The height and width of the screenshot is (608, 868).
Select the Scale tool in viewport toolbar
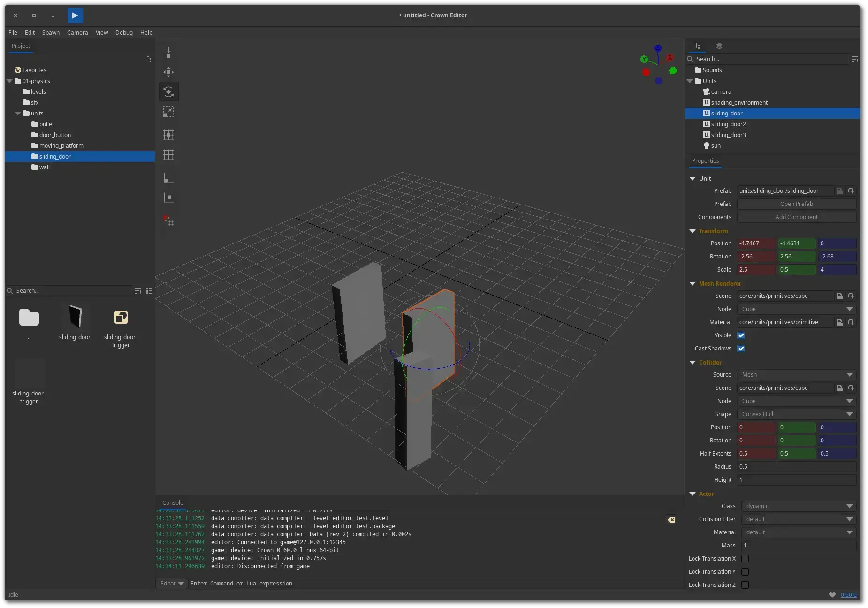tap(168, 112)
